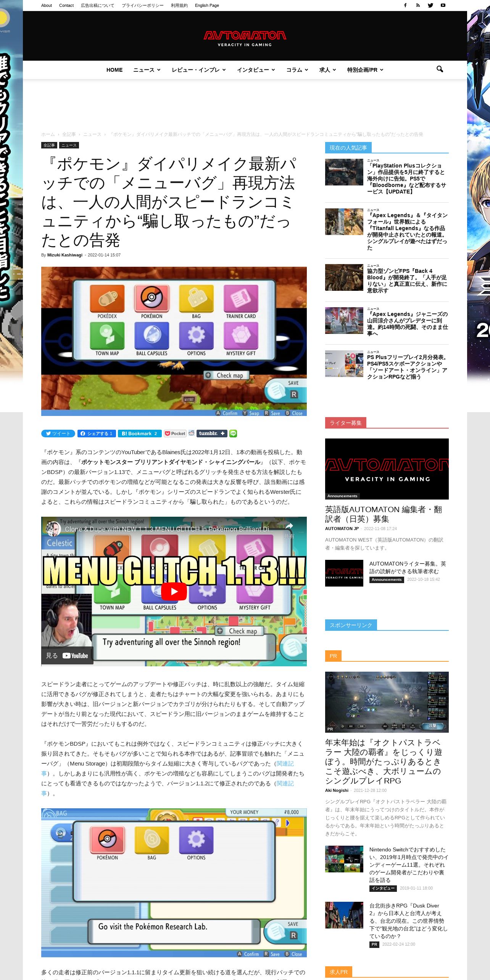Open the bag menu screenshot image

174,883
